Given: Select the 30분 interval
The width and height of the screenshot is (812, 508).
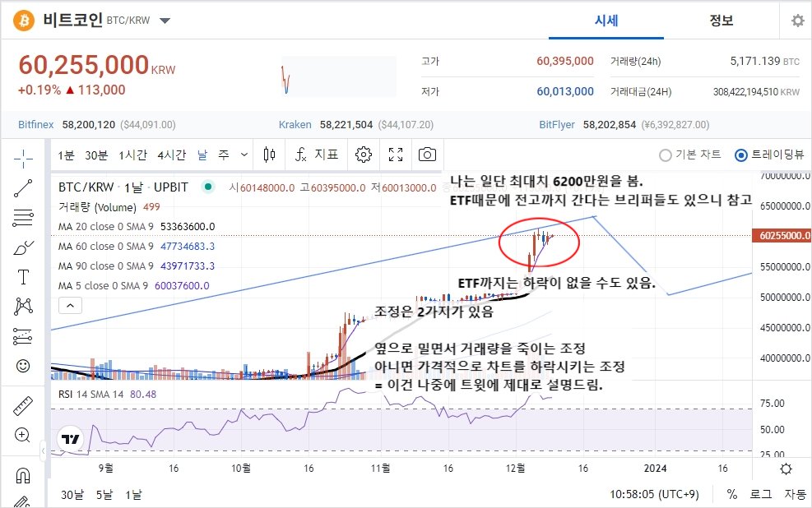Looking at the screenshot, I should coord(96,155).
